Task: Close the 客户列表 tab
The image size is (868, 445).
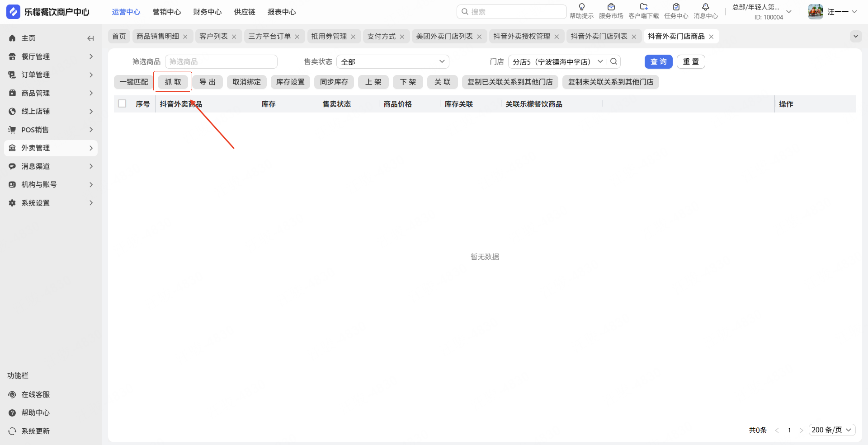Action: point(234,37)
